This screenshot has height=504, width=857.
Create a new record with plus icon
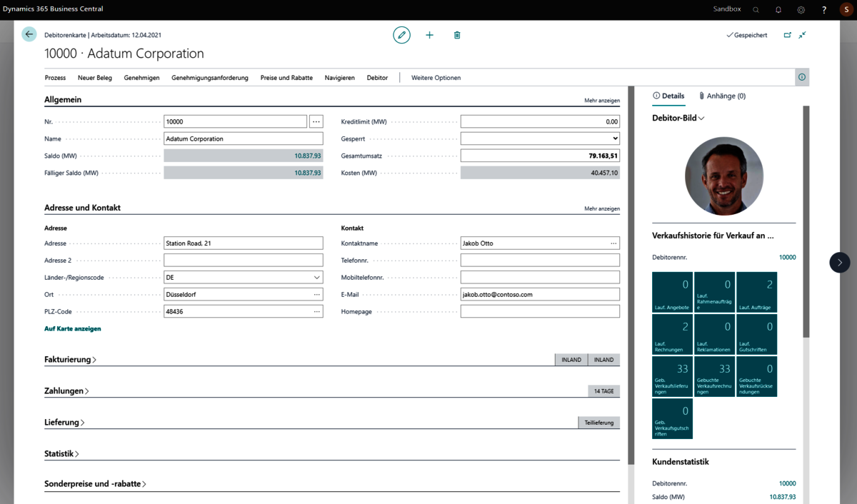(x=429, y=35)
